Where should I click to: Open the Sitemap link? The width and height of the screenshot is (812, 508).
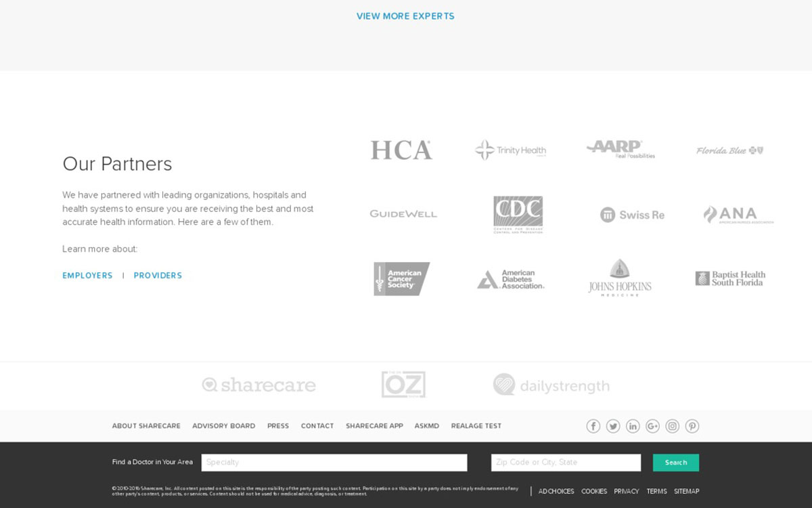click(x=687, y=492)
